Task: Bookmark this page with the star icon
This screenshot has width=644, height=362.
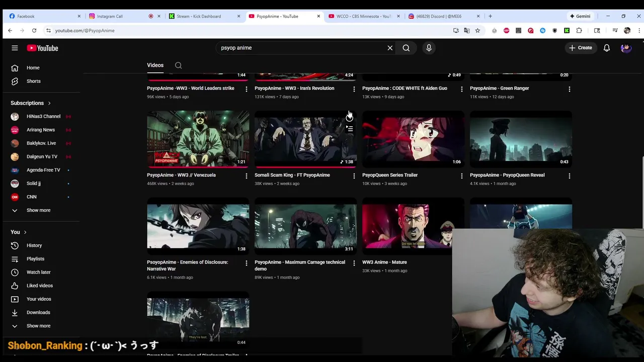Action: pos(477,31)
